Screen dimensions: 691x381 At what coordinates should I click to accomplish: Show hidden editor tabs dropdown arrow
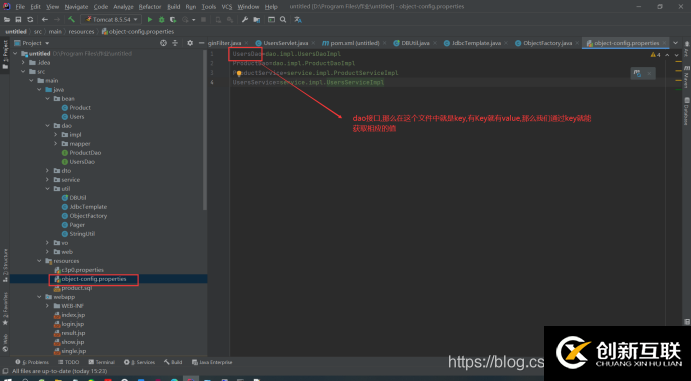(675, 43)
